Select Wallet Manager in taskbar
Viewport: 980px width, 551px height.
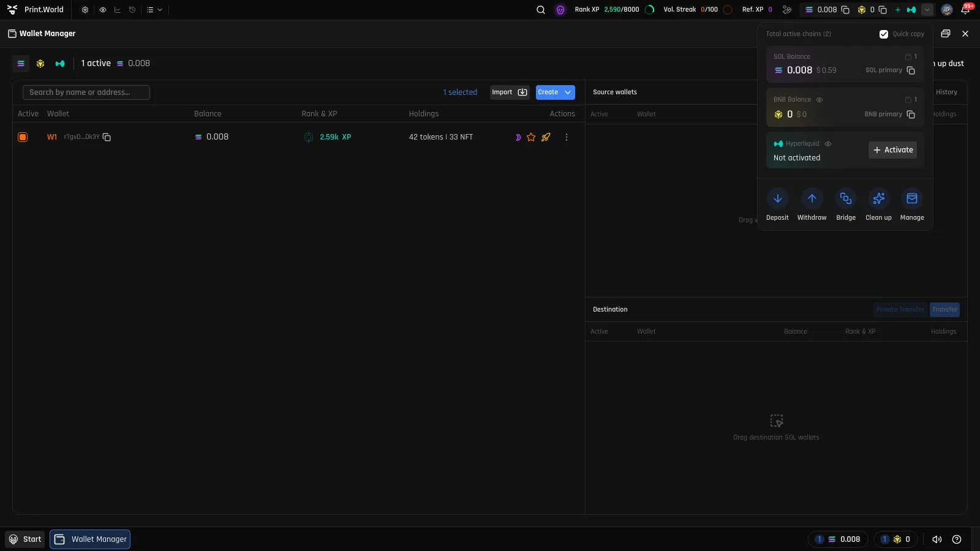coord(90,539)
